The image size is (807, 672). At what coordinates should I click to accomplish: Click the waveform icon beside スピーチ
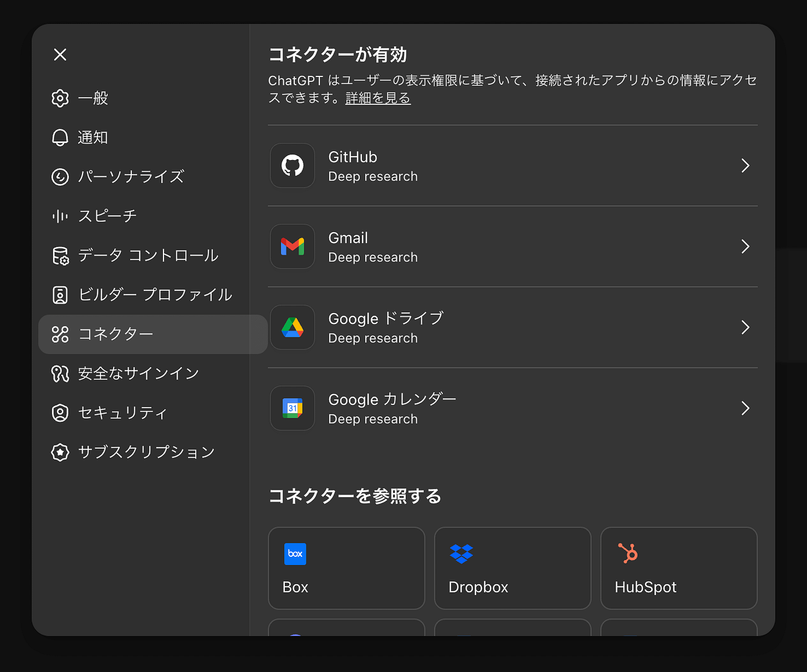60,216
